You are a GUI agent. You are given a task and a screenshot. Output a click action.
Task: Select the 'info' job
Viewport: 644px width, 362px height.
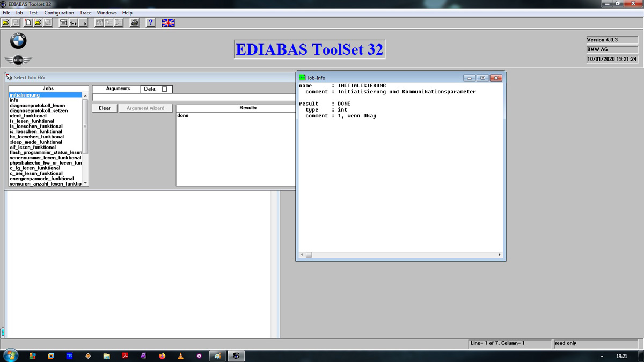46,100
